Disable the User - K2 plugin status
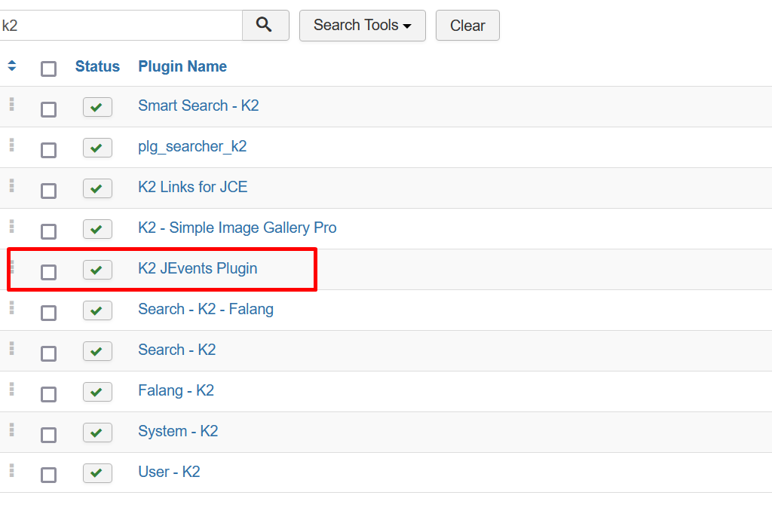 tap(97, 473)
